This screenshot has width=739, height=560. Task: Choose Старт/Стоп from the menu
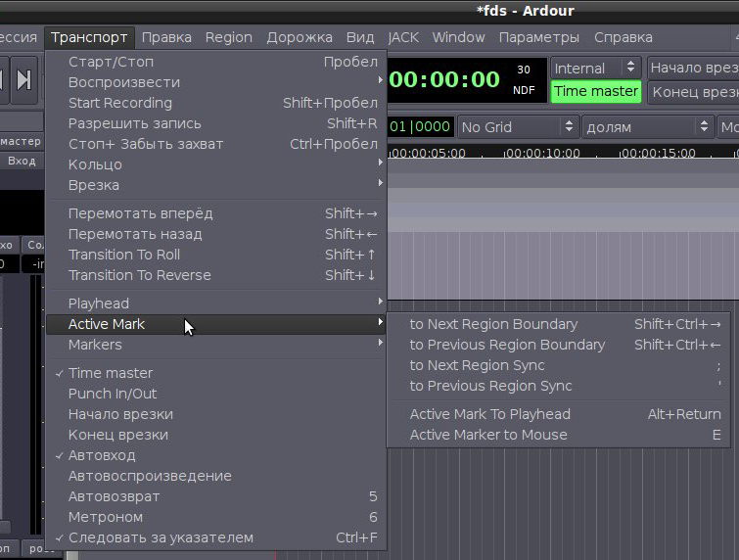point(216,62)
